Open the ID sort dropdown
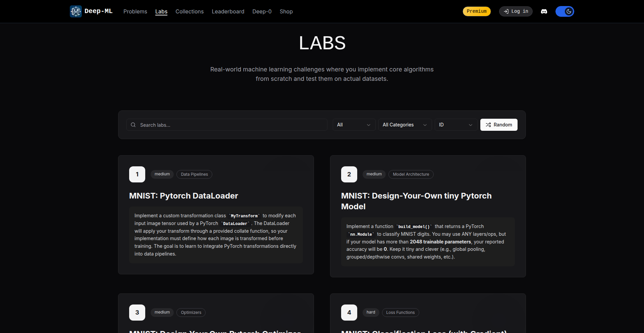This screenshot has width=644, height=333. tap(456, 125)
